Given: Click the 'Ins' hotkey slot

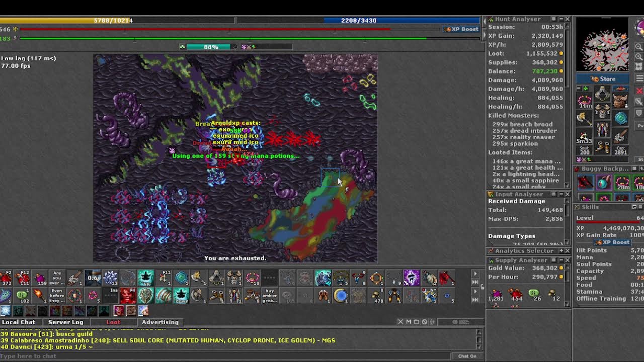Looking at the screenshot, I should [x=110, y=296].
